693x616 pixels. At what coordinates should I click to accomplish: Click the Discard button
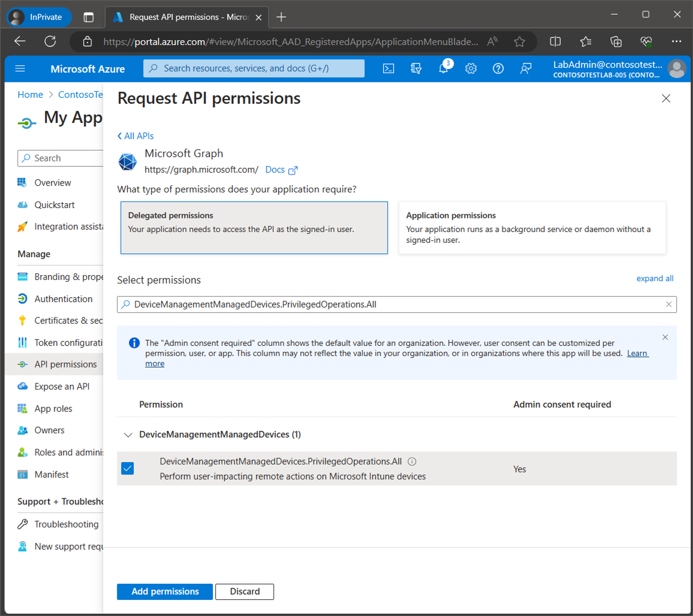[x=245, y=591]
